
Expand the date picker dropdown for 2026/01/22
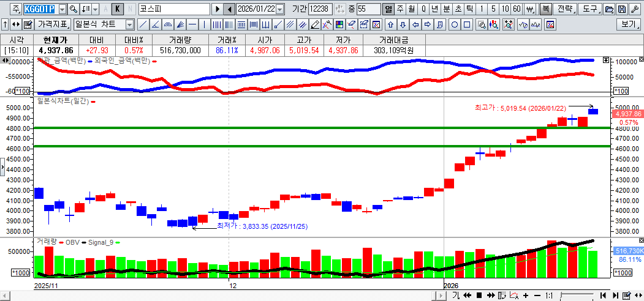pos(280,9)
